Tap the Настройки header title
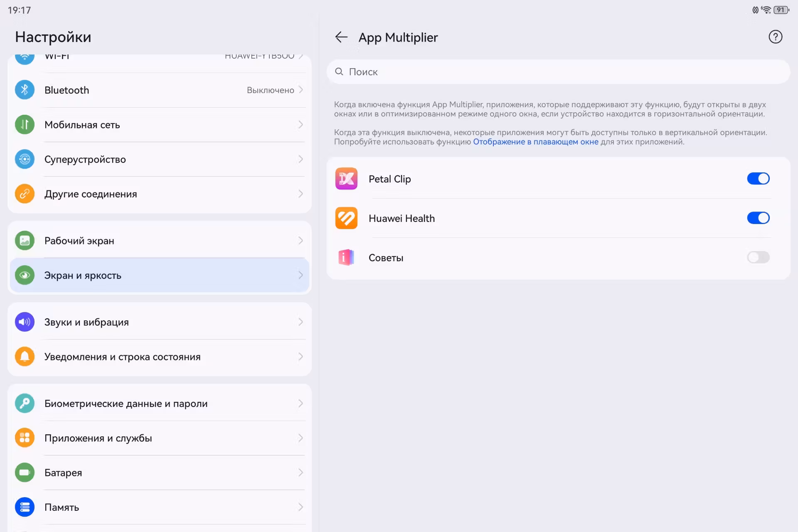 [x=53, y=37]
